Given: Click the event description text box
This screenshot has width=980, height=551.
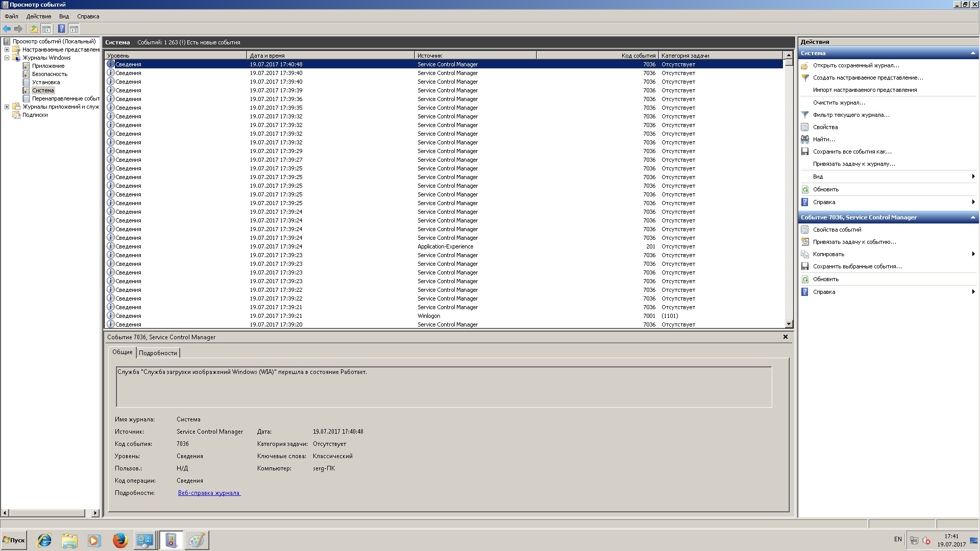Looking at the screenshot, I should coord(444,387).
